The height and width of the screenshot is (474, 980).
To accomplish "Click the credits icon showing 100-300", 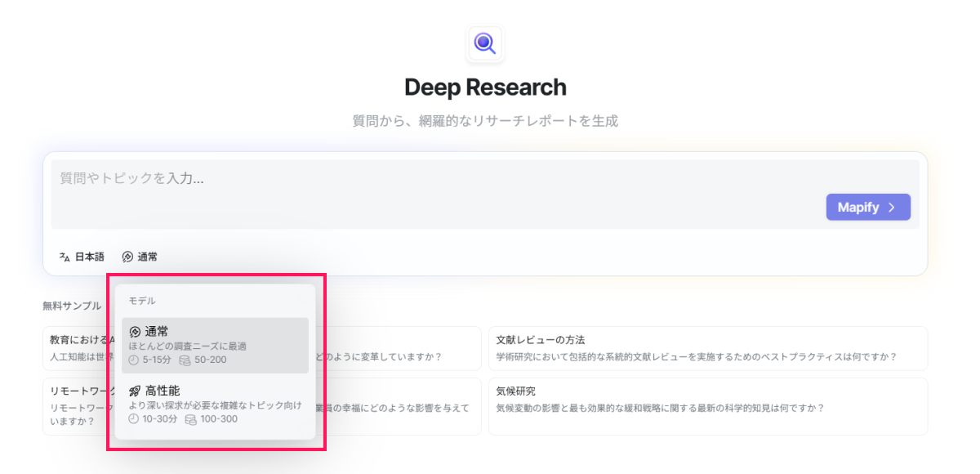I will pos(190,419).
